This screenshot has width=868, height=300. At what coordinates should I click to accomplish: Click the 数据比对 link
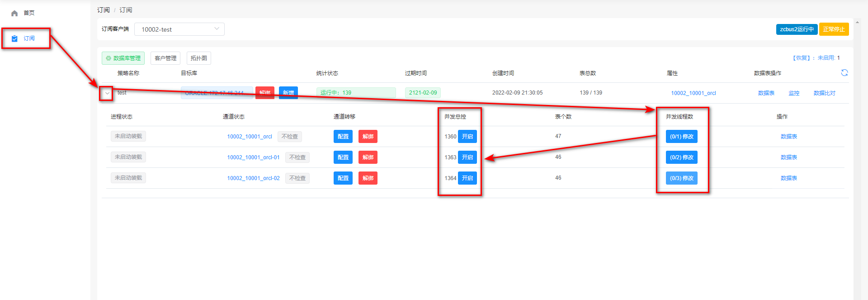pyautogui.click(x=824, y=93)
